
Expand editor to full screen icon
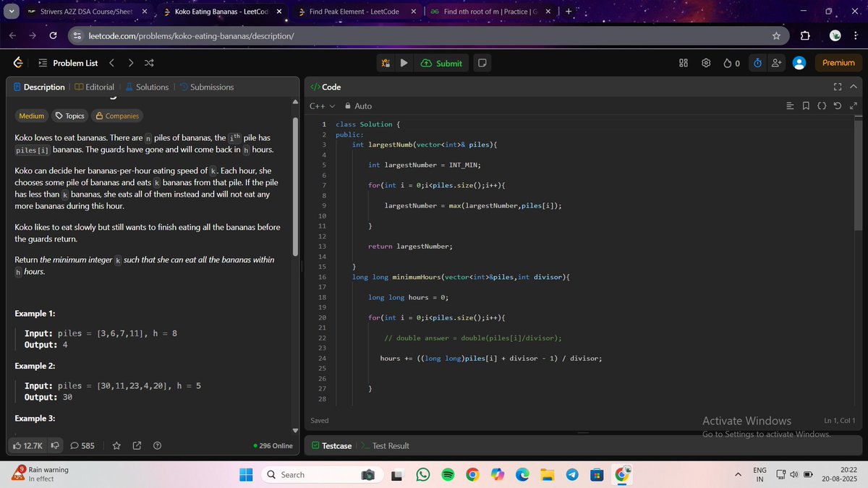(853, 106)
